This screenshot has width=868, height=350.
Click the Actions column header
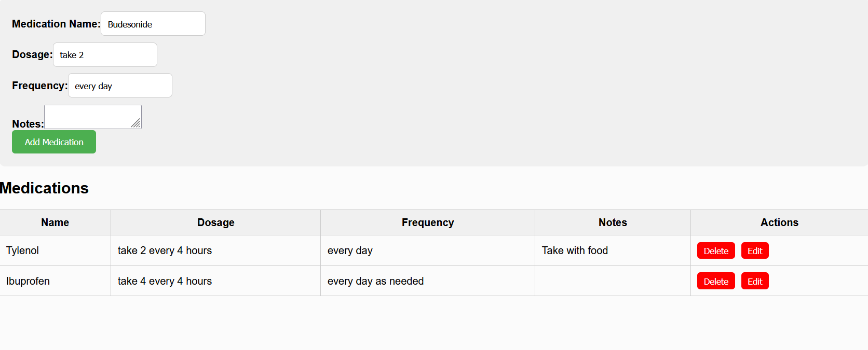(779, 222)
